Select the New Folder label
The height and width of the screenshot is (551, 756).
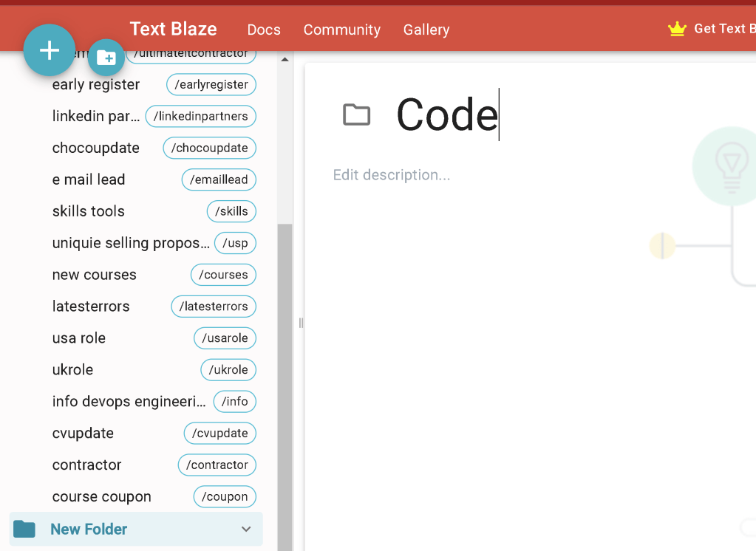(x=89, y=529)
